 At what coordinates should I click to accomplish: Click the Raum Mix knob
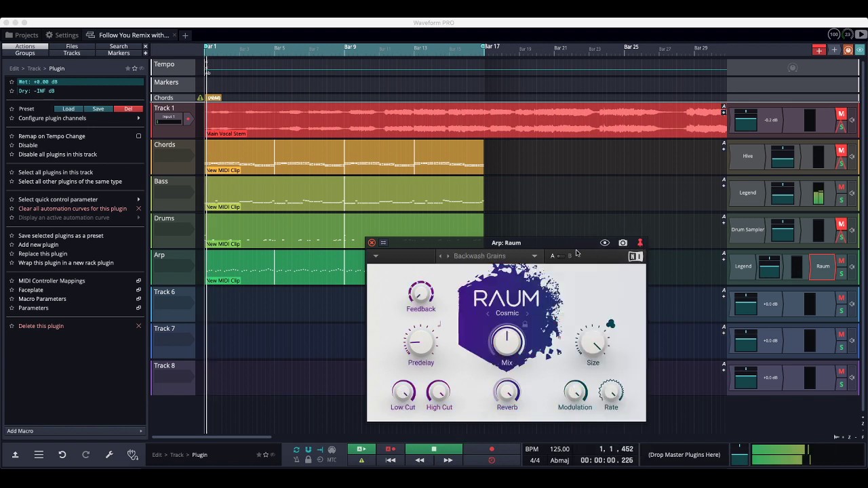507,342
